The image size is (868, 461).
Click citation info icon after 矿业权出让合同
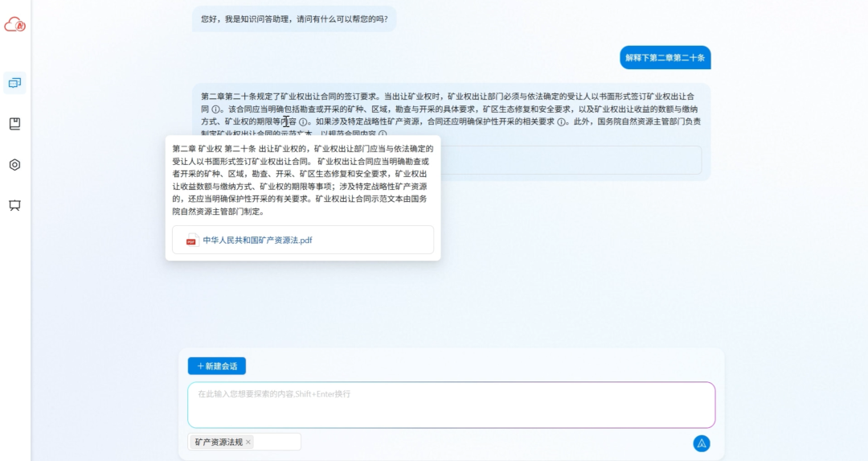coord(216,109)
